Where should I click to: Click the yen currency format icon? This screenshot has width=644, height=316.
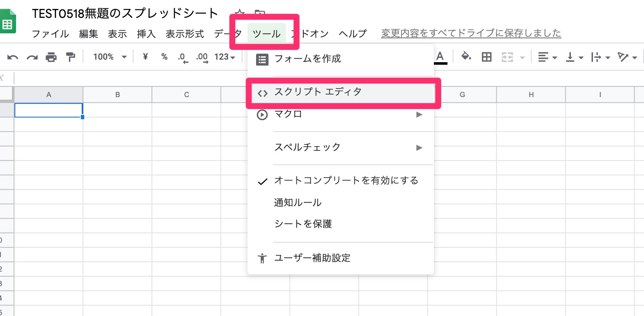point(145,57)
